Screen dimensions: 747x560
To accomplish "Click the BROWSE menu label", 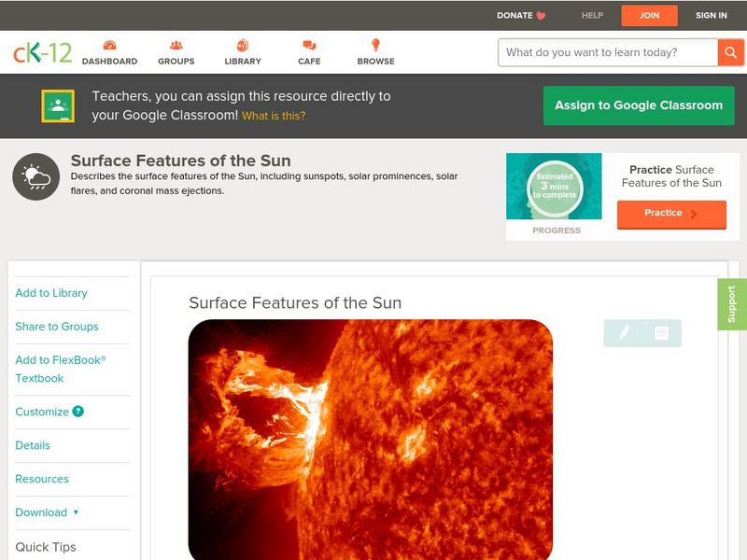I will click(375, 62).
